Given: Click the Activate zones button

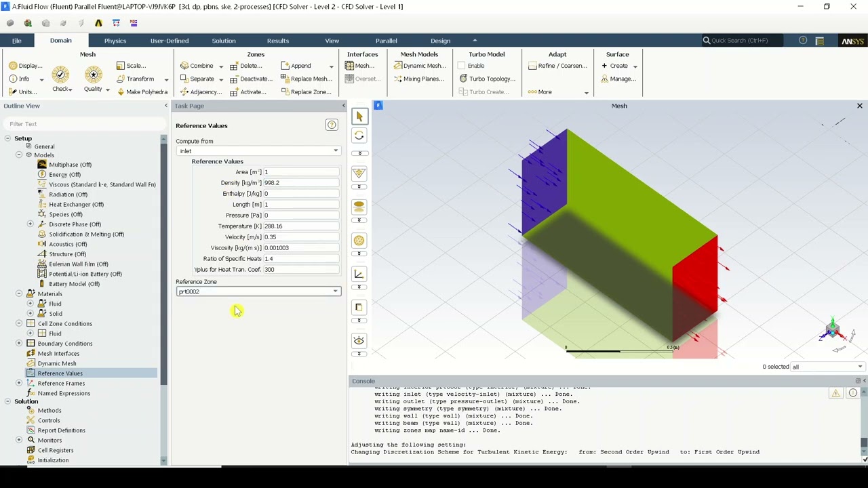Looking at the screenshot, I should coord(248,92).
